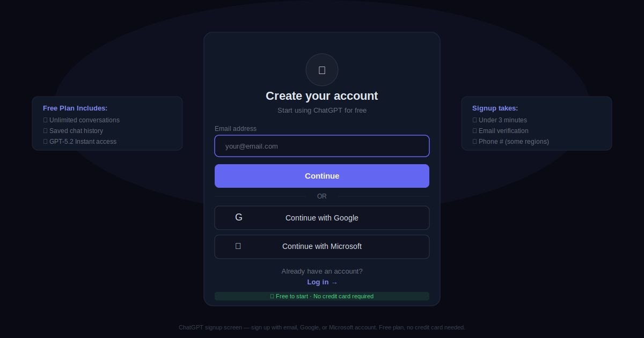
Task: Click the icon beside GPT-5.2 Instant access
Action: 46,142
